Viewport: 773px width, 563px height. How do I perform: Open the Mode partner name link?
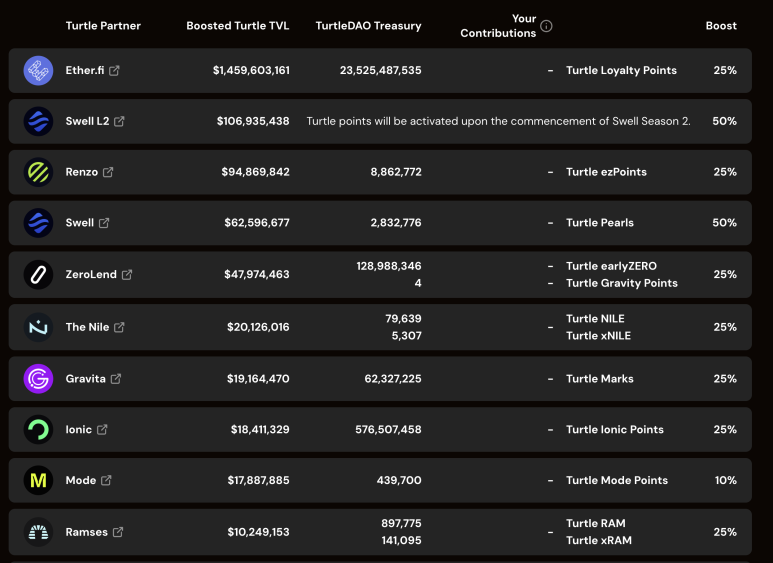click(81, 480)
